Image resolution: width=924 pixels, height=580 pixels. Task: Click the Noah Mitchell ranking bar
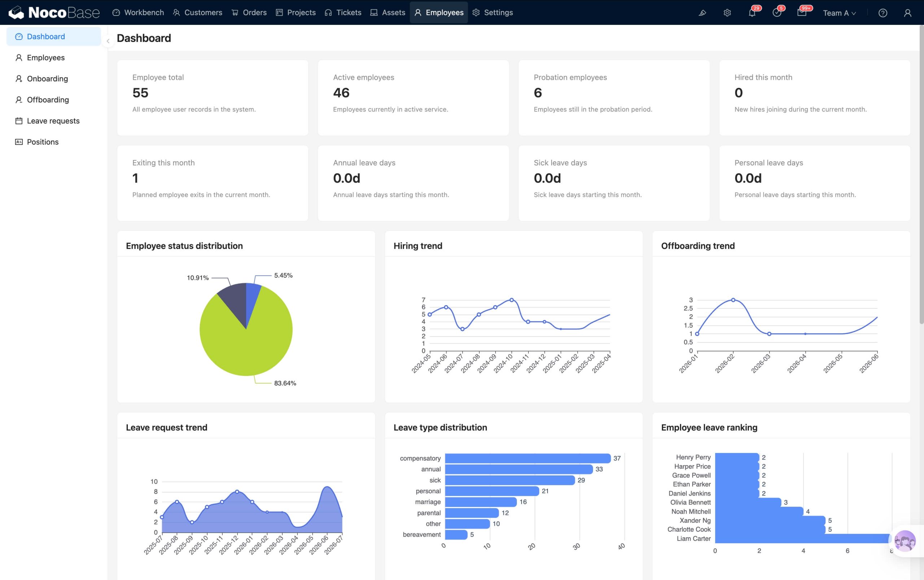759,511
